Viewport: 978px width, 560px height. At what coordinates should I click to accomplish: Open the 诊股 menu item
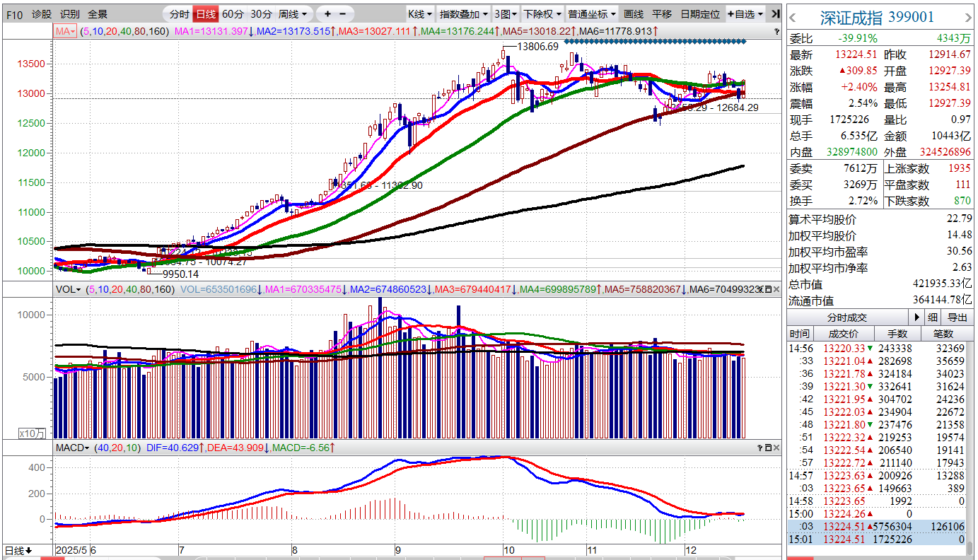[x=42, y=14]
